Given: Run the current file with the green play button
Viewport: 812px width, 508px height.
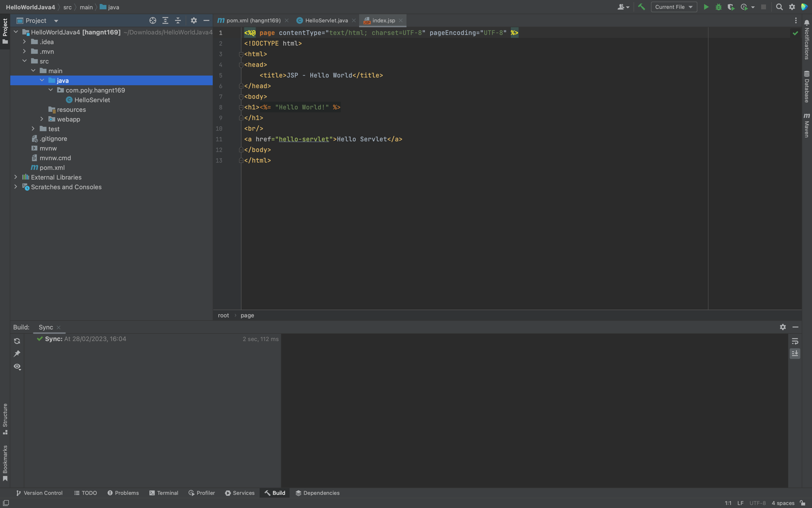Looking at the screenshot, I should 706,7.
